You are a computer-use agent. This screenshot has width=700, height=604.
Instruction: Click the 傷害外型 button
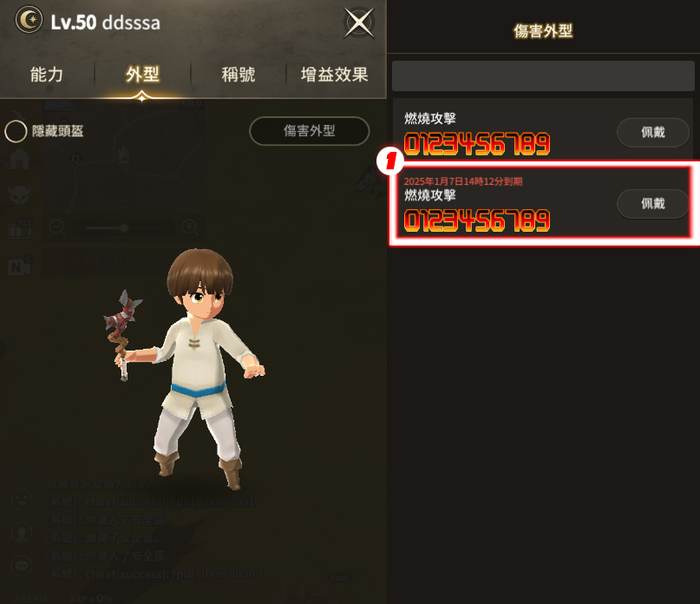tap(310, 131)
